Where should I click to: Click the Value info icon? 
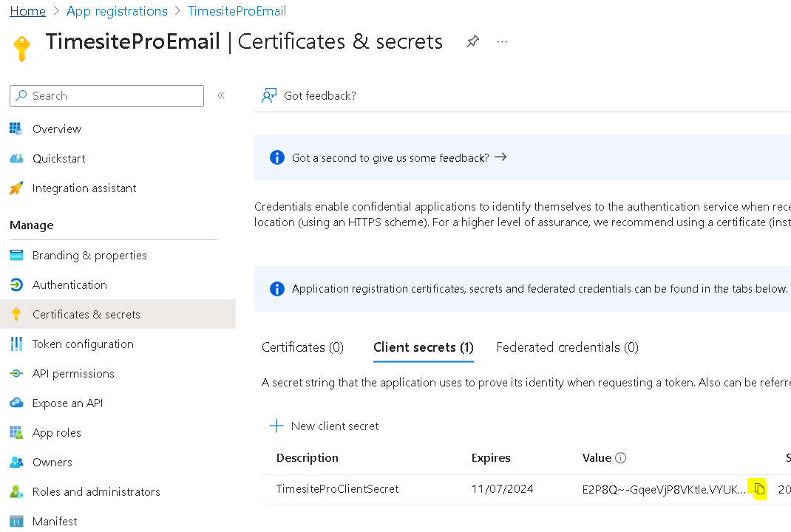pyautogui.click(x=621, y=458)
